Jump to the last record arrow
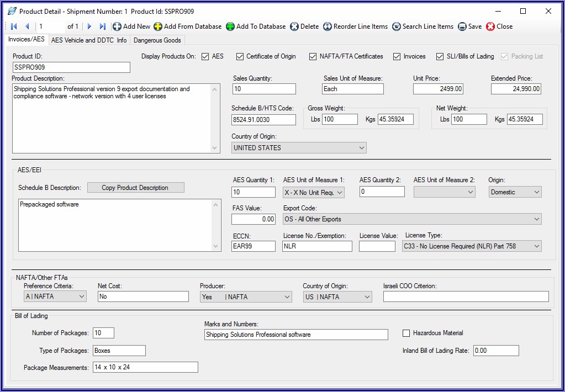 point(103,27)
